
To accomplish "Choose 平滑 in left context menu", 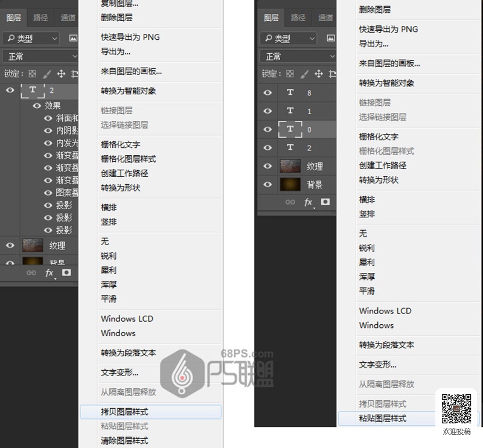I will (109, 299).
